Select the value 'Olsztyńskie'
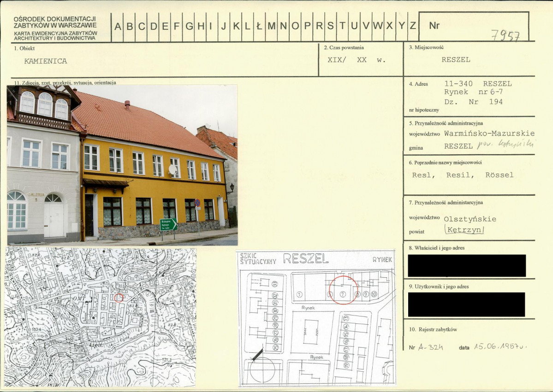Image resolution: width=553 pixels, height=392 pixels. [470, 219]
